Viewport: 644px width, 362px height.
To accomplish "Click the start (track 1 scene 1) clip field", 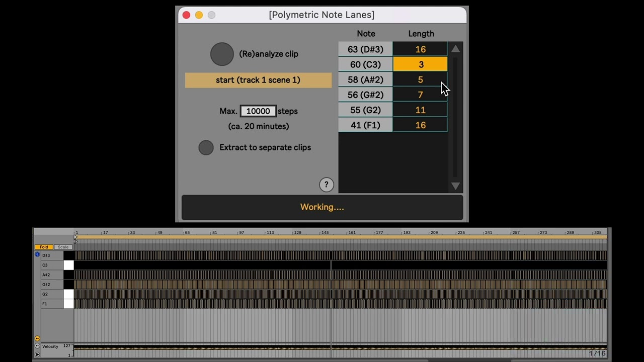I will click(x=258, y=80).
